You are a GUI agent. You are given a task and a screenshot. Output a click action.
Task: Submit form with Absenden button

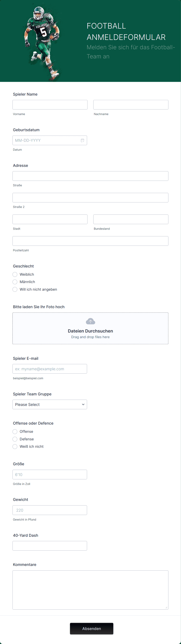click(91, 628)
